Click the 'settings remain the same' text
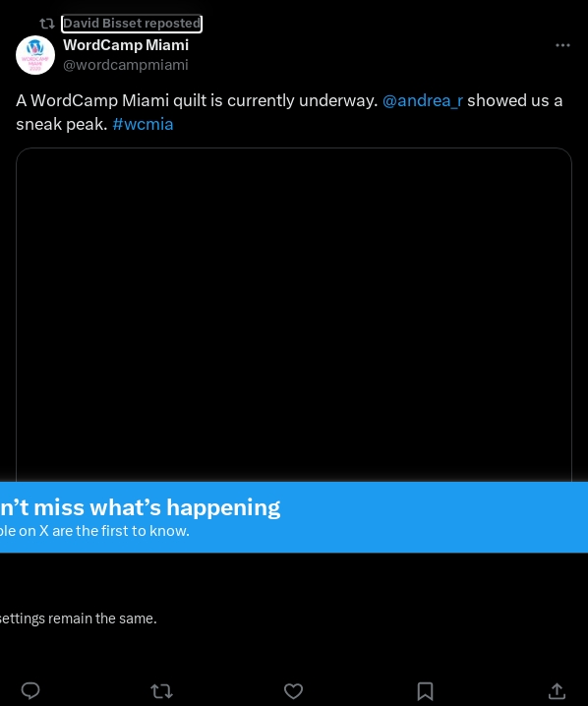This screenshot has height=706, width=588. point(79,618)
